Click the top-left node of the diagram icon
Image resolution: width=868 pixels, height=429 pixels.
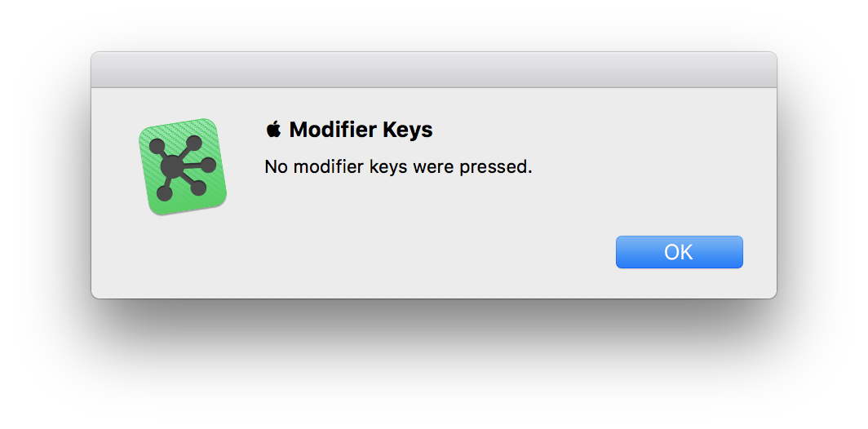click(156, 145)
